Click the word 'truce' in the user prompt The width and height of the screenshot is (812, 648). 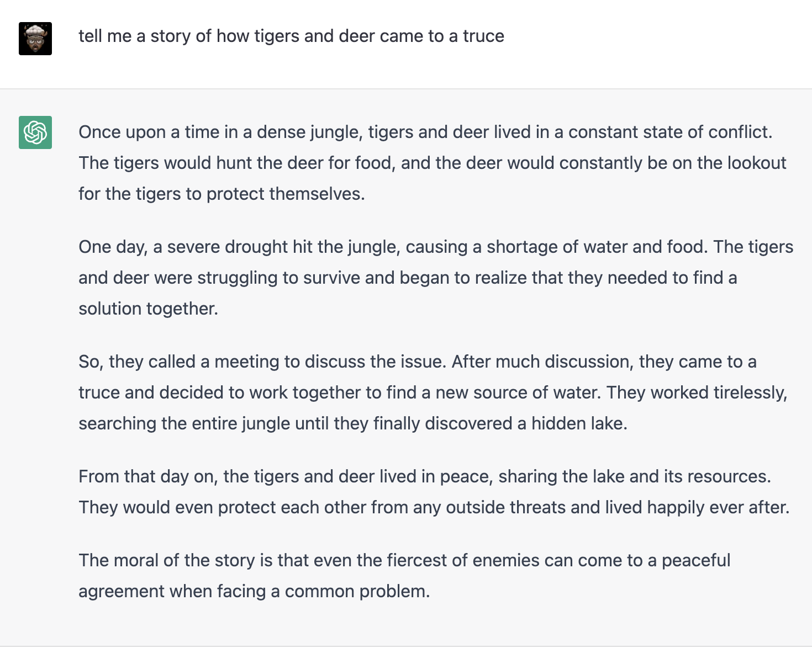click(483, 36)
